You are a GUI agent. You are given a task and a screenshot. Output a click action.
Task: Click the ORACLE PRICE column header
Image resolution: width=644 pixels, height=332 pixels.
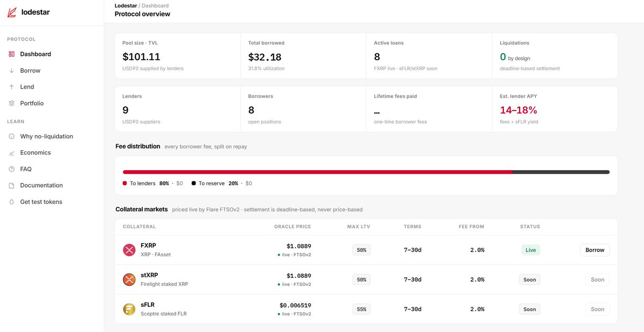click(x=292, y=227)
